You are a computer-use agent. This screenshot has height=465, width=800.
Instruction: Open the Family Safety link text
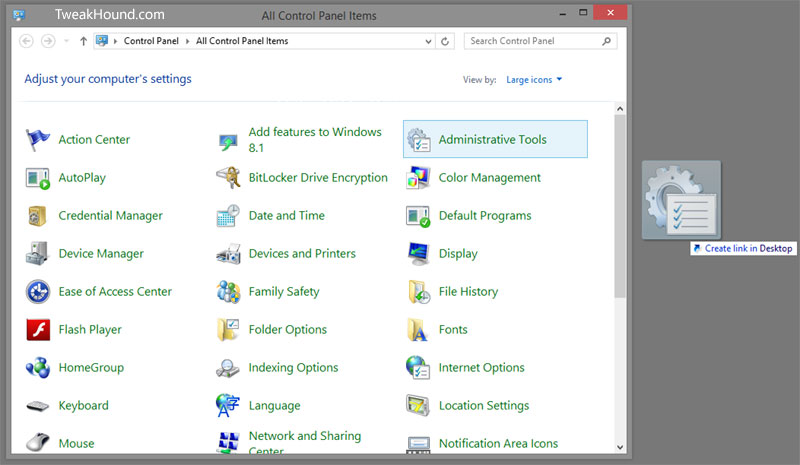pos(284,291)
